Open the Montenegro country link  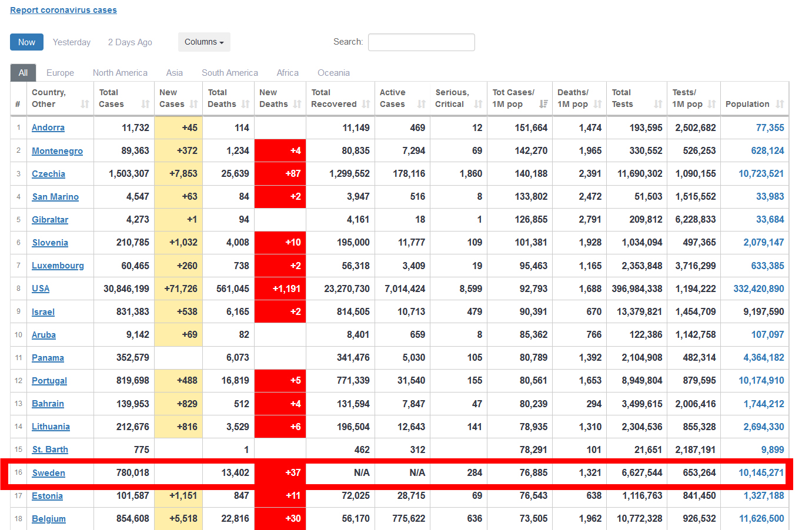tap(57, 151)
